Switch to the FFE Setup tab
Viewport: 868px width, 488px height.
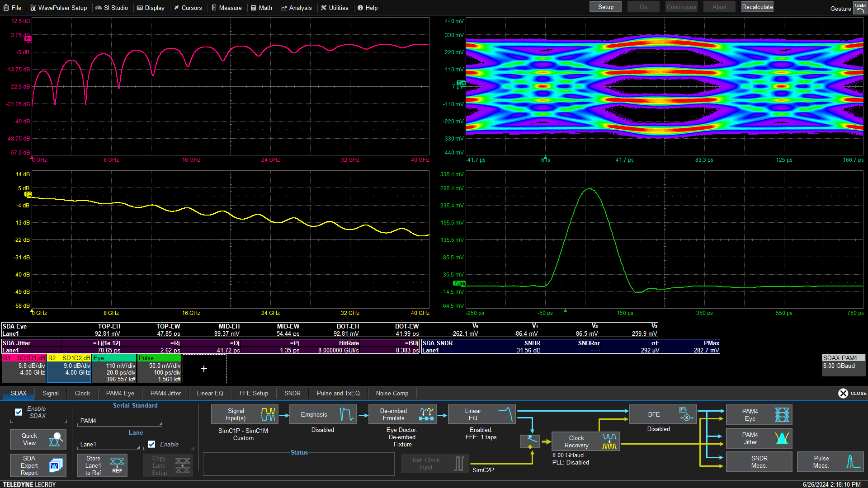click(254, 393)
